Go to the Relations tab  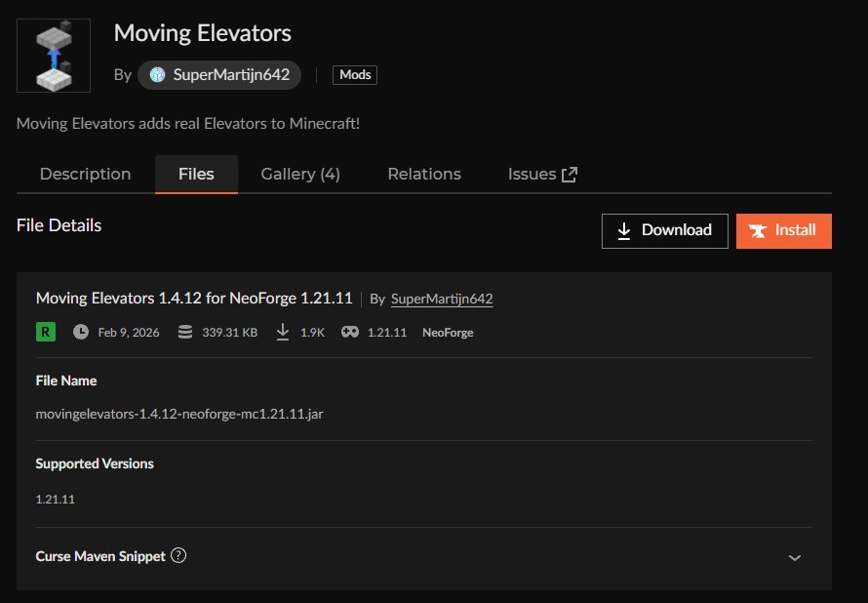pyautogui.click(x=424, y=174)
